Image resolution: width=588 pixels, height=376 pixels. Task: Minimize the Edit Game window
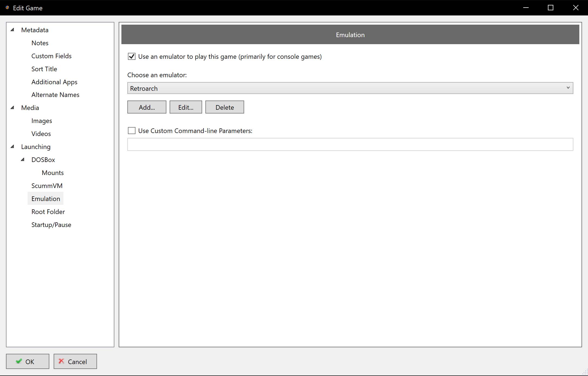coord(526,8)
